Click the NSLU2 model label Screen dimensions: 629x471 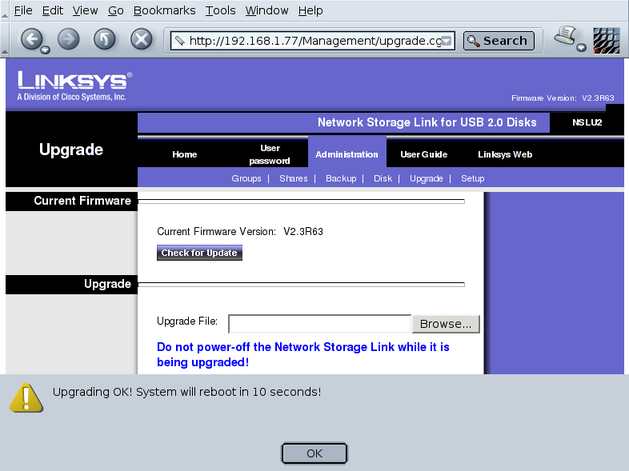[x=587, y=122]
